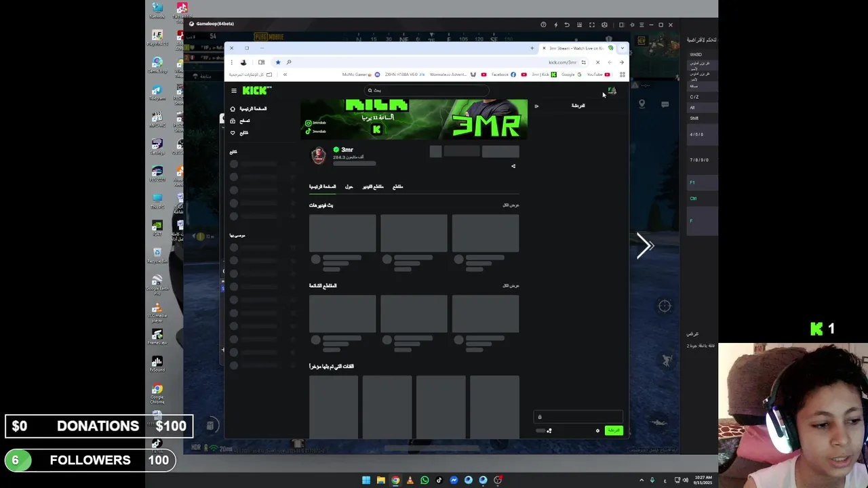Switch to the About tab
The height and width of the screenshot is (488, 868).
[349, 186]
